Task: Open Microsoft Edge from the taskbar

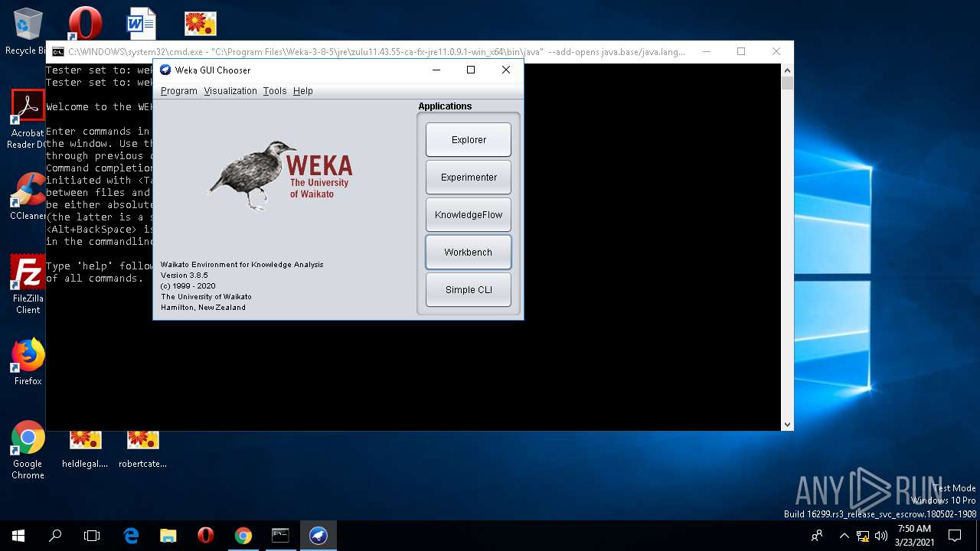Action: (131, 536)
